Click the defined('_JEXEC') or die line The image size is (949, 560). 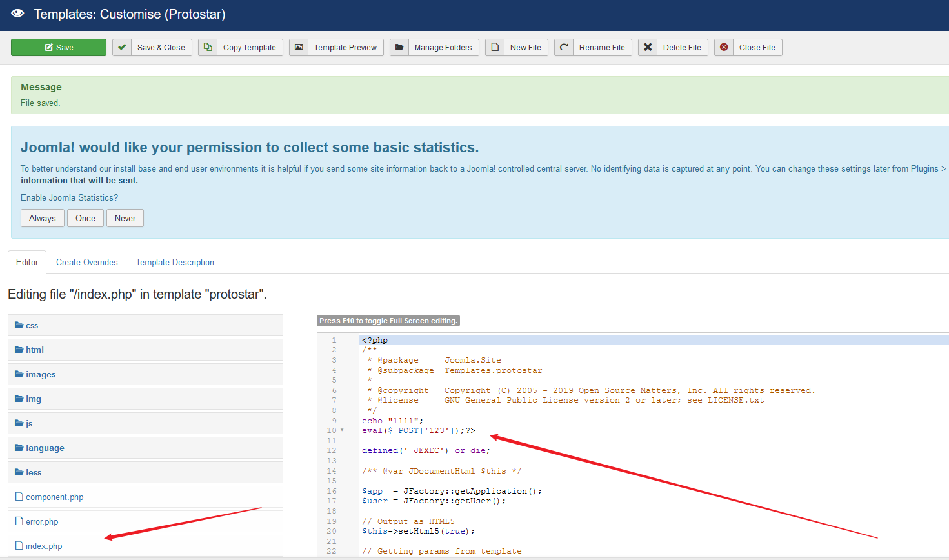pos(426,450)
